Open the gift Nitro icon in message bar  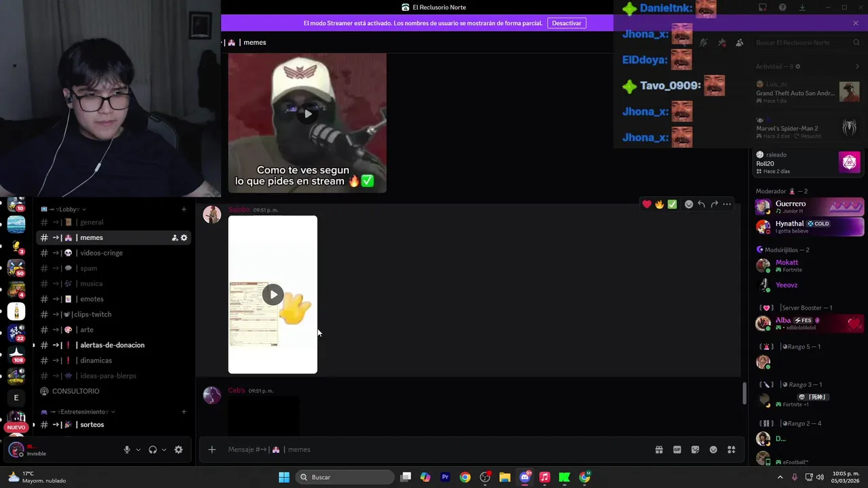click(658, 449)
